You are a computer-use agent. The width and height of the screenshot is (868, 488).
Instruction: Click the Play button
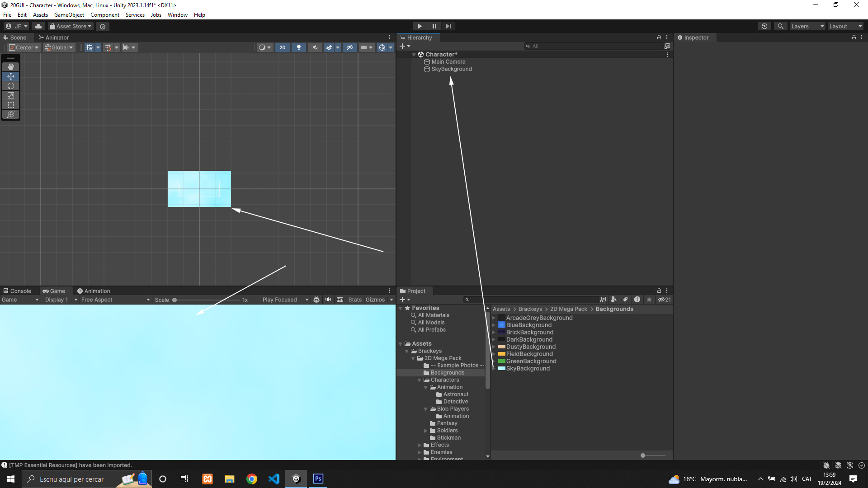click(420, 26)
